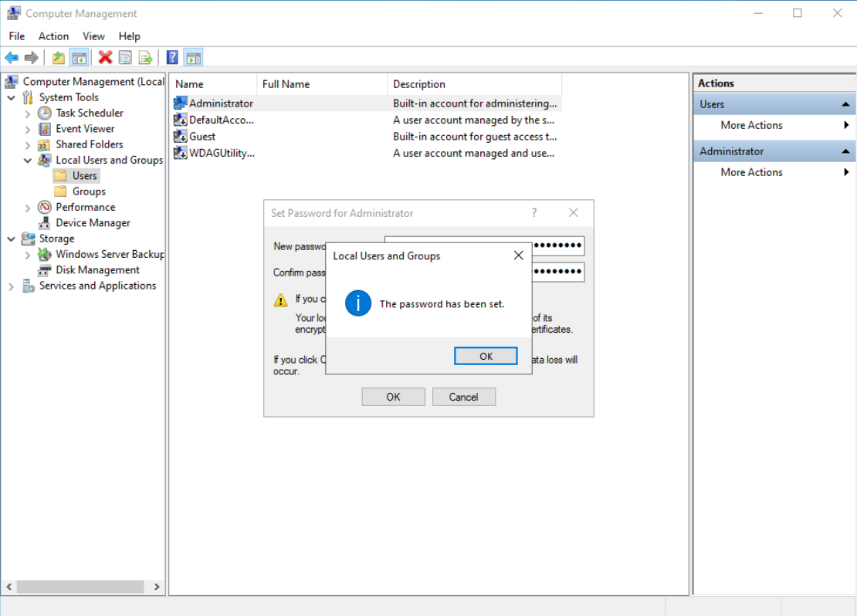This screenshot has width=857, height=616.
Task: Select the WDAGUtility... user icon in the list
Action: tap(181, 153)
